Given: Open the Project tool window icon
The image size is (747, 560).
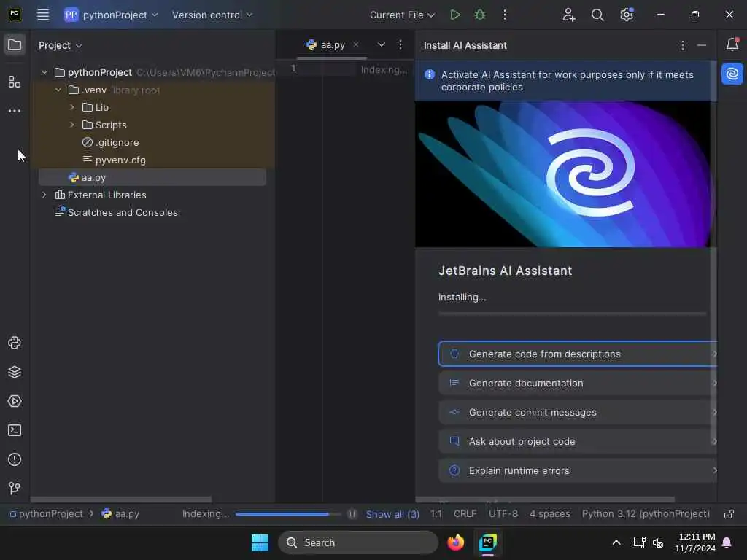Looking at the screenshot, I should (15, 45).
